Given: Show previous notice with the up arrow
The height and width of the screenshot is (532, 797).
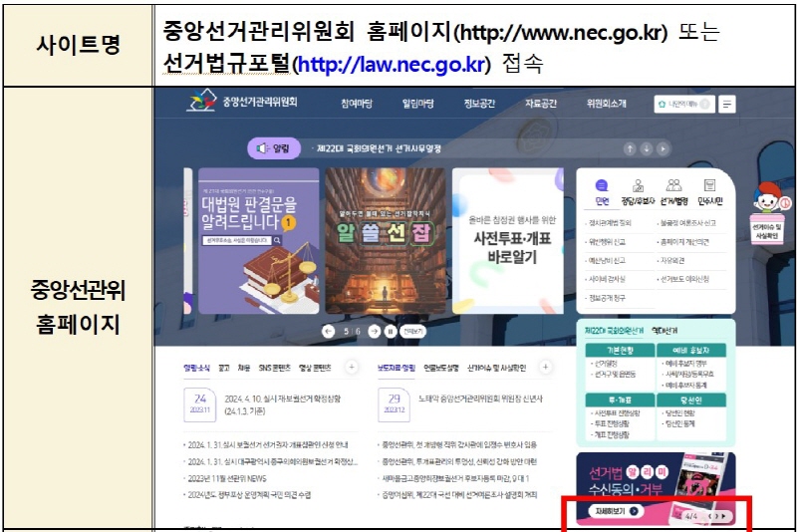Looking at the screenshot, I should click(630, 148).
